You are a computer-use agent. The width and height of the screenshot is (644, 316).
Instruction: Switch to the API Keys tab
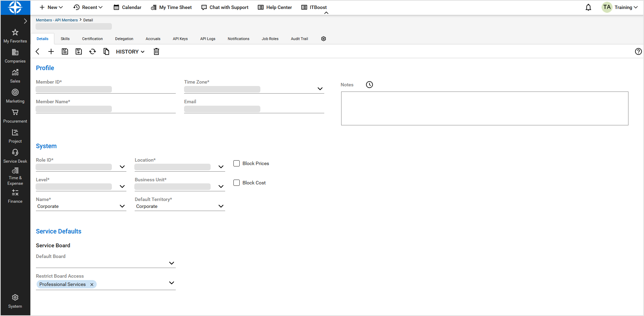180,39
